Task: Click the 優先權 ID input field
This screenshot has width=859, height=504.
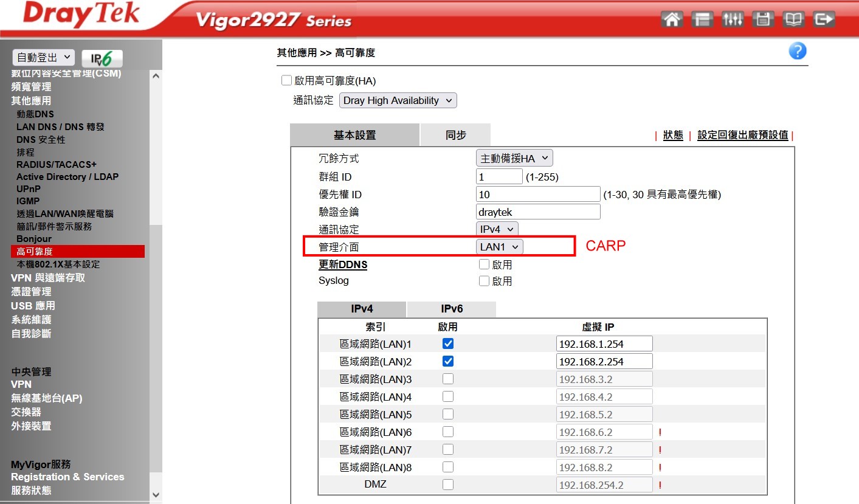Action: [538, 195]
